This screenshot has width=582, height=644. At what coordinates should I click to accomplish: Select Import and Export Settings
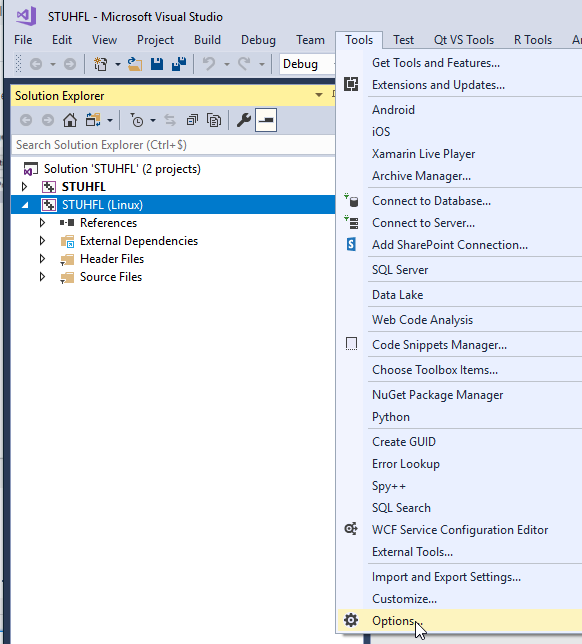click(x=446, y=577)
